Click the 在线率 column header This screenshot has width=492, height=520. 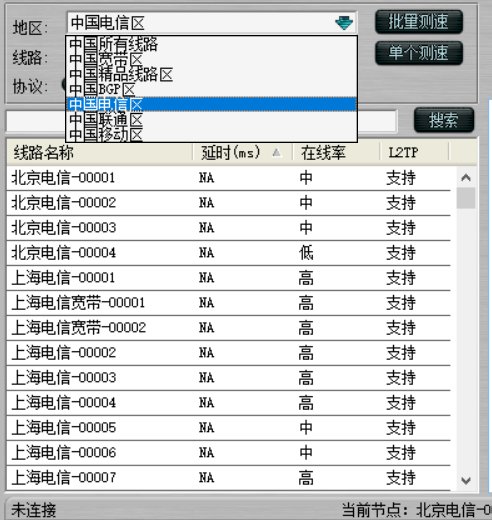pos(336,153)
